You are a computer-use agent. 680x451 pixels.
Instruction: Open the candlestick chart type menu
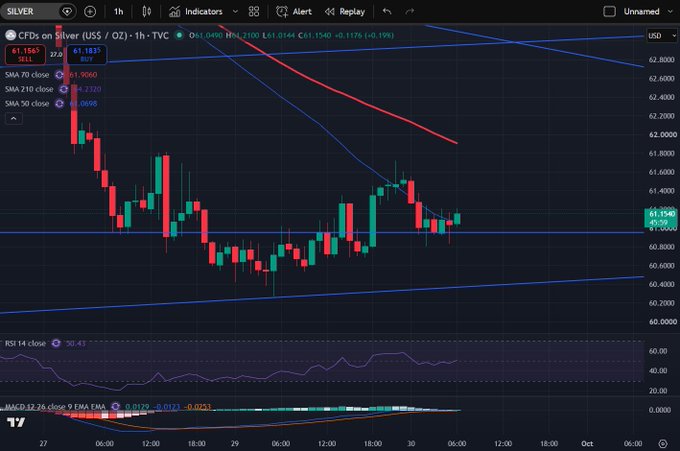[147, 12]
